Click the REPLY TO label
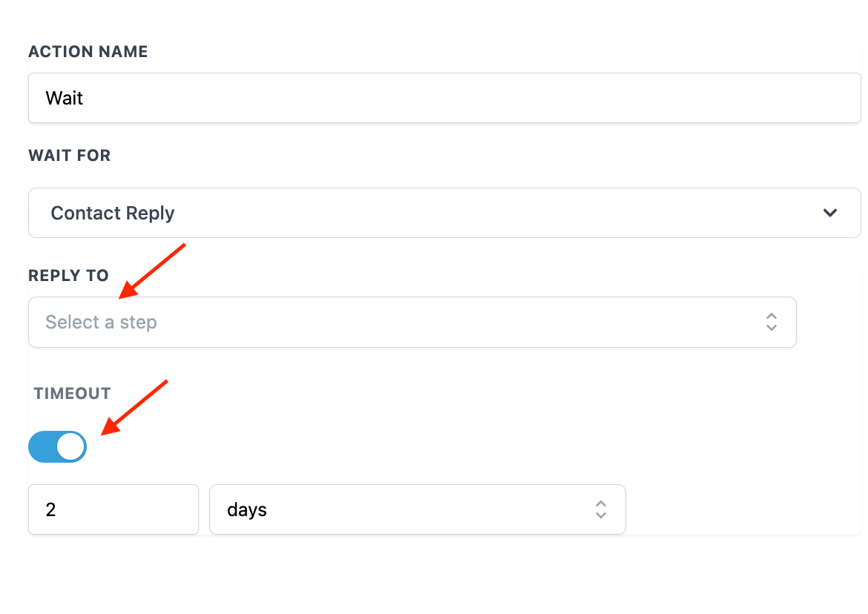This screenshot has width=868, height=614. point(68,276)
